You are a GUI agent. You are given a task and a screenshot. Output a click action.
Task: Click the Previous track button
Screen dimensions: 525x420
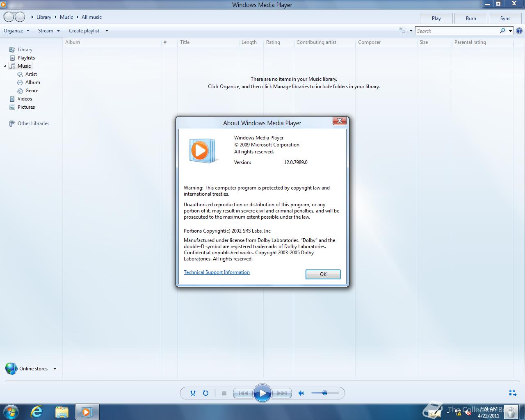pos(243,393)
